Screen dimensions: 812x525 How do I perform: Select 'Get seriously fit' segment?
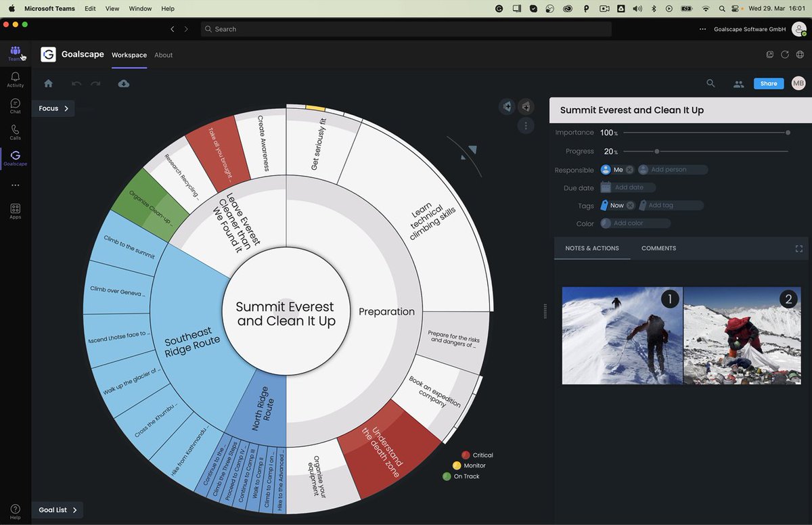point(319,144)
